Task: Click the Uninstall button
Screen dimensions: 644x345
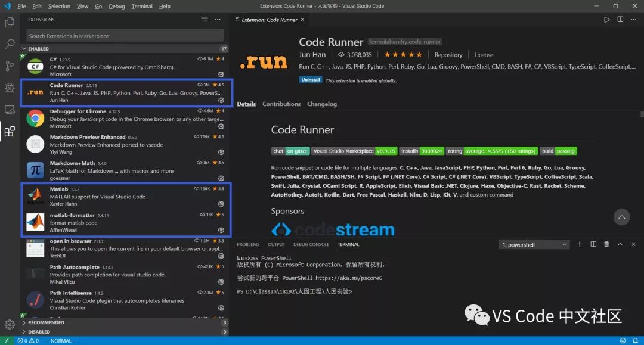Action: pos(311,80)
